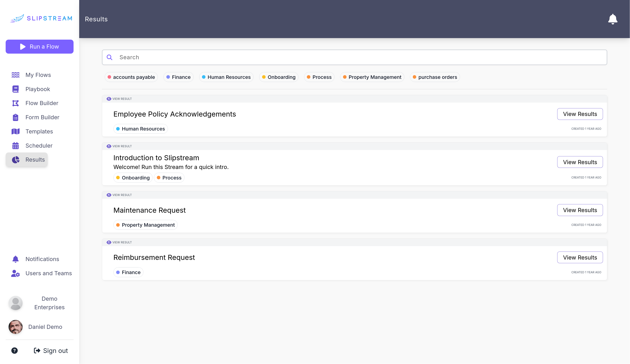
Task: Click the notification bell in header
Action: coord(612,19)
